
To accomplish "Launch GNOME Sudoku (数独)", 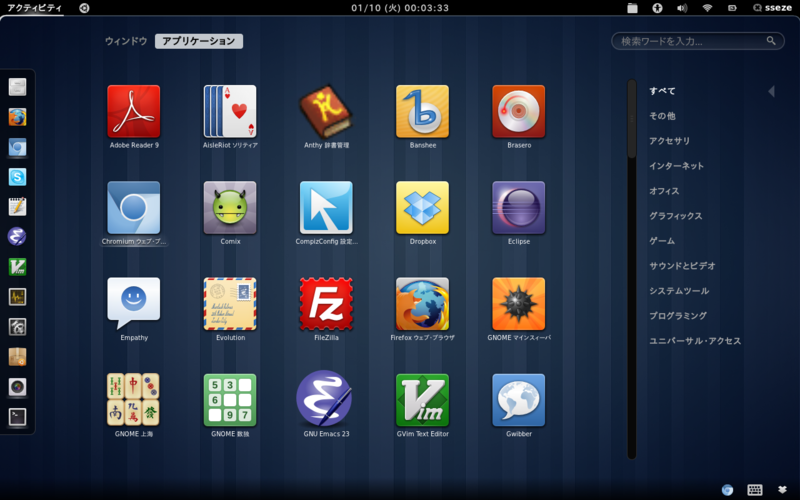I will [x=230, y=399].
